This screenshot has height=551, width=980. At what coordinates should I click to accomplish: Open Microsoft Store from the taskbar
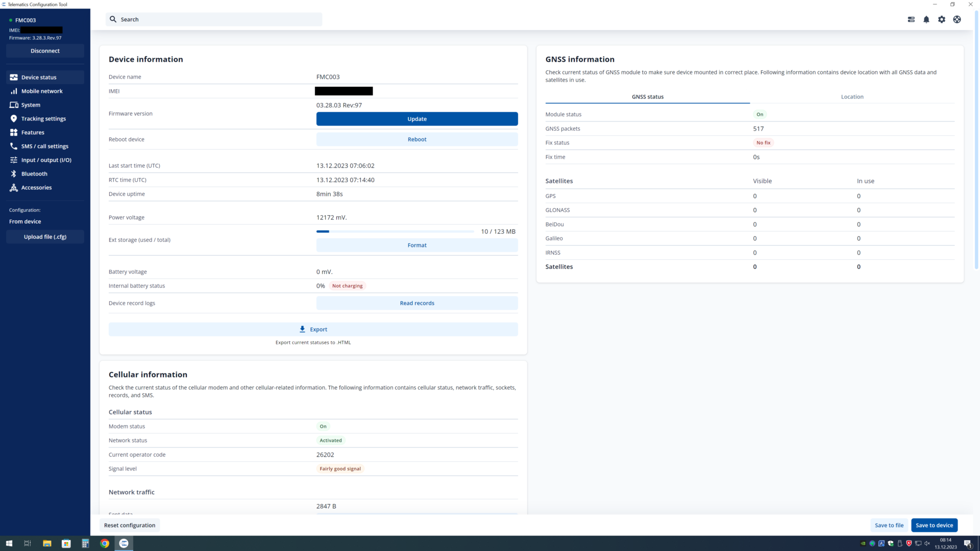pos(66,544)
